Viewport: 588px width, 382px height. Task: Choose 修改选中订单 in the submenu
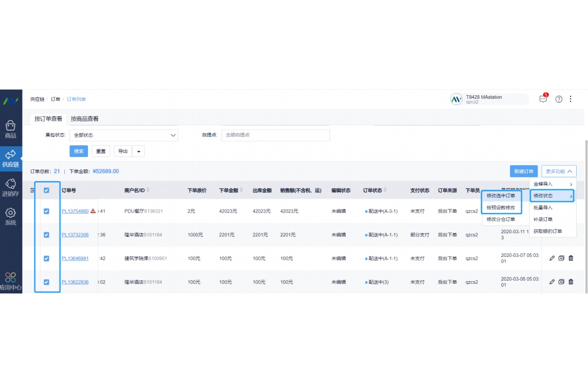tap(500, 196)
